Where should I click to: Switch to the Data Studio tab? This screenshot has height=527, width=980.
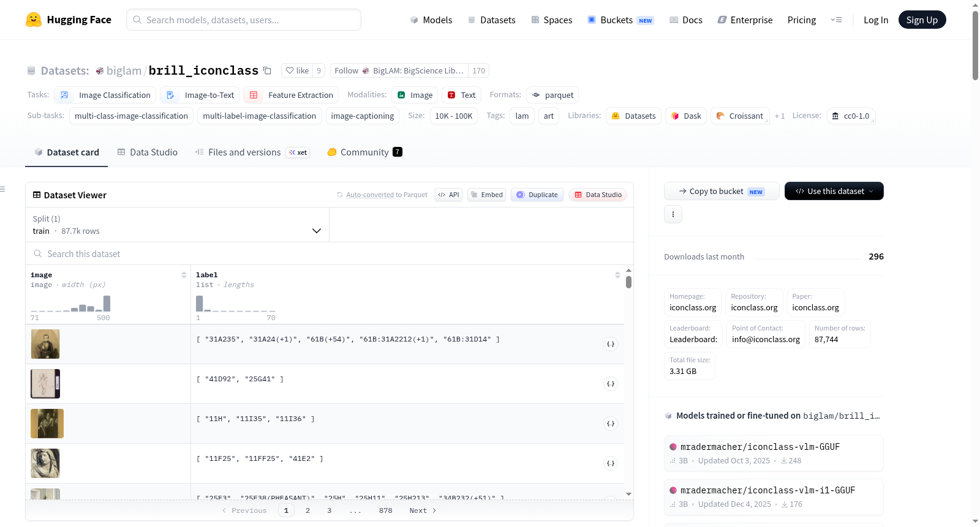pos(148,152)
